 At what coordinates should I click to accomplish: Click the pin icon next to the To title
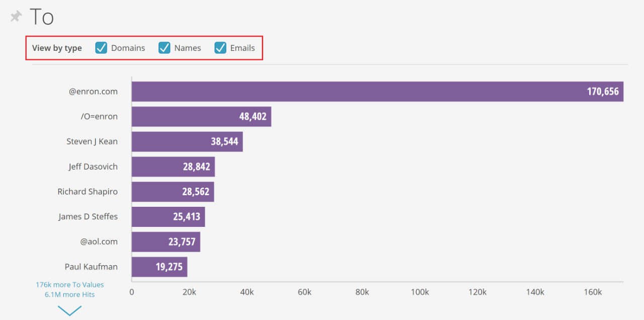pyautogui.click(x=15, y=16)
